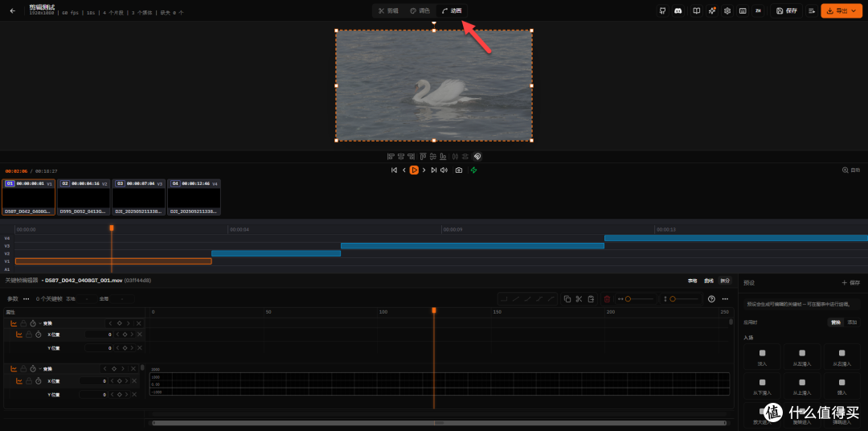This screenshot has height=431, width=868.
Task: Select the blue clip on track V2
Action: pyautogui.click(x=276, y=253)
